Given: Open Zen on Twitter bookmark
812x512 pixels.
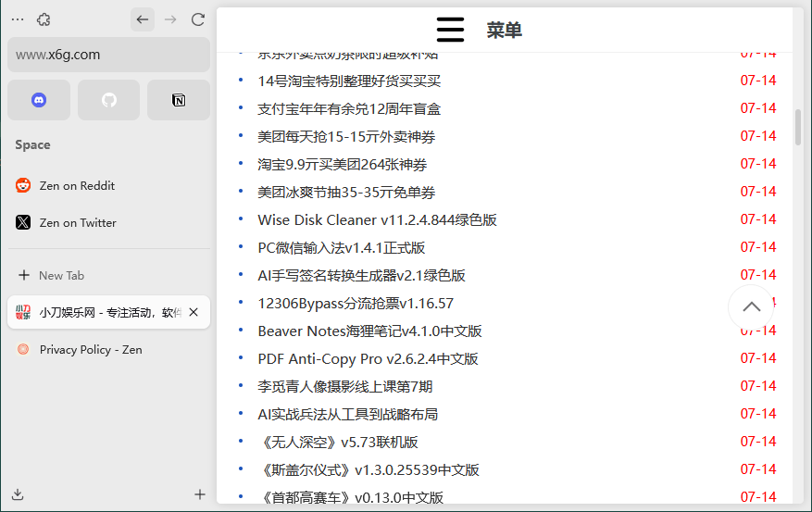Looking at the screenshot, I should 78,222.
